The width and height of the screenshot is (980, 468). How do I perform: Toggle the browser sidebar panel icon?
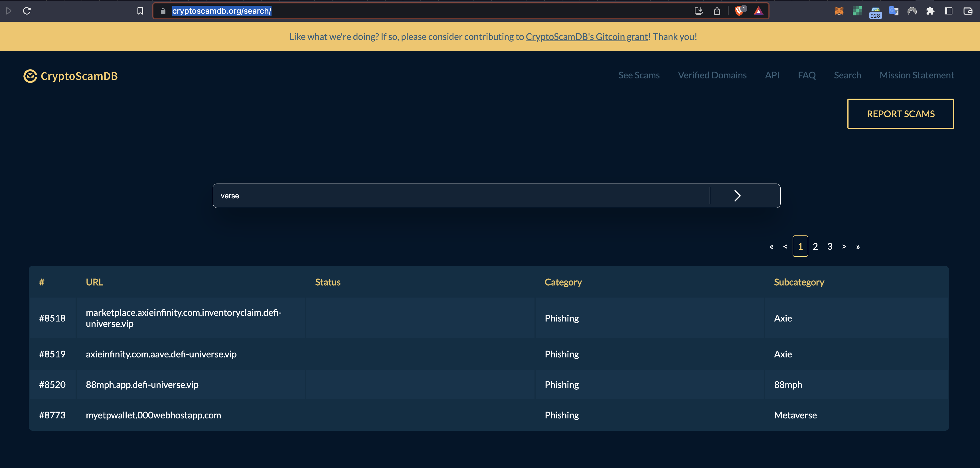(949, 11)
